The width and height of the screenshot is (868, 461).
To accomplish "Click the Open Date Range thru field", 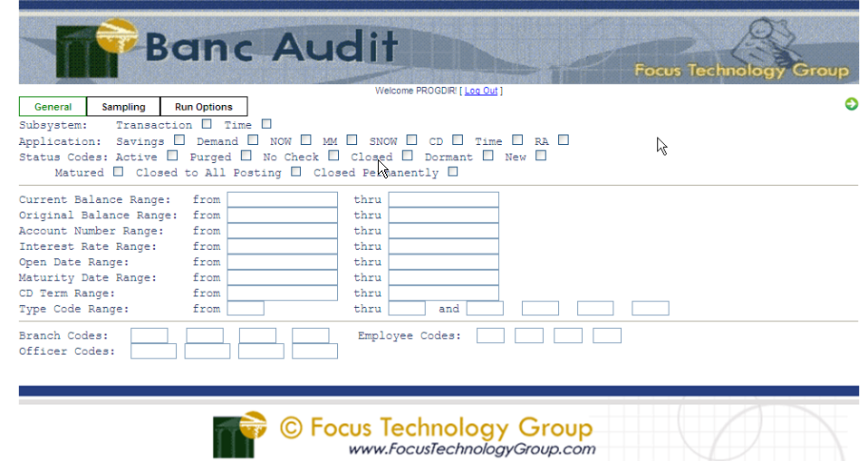I will [443, 261].
